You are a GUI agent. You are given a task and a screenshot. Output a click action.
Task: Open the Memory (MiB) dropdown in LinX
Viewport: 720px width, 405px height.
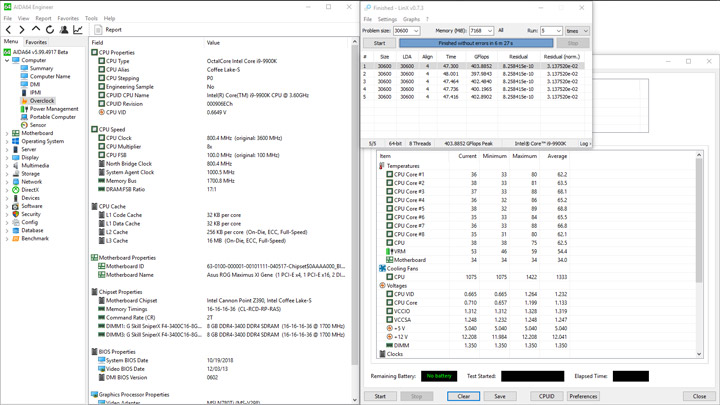tap(489, 31)
